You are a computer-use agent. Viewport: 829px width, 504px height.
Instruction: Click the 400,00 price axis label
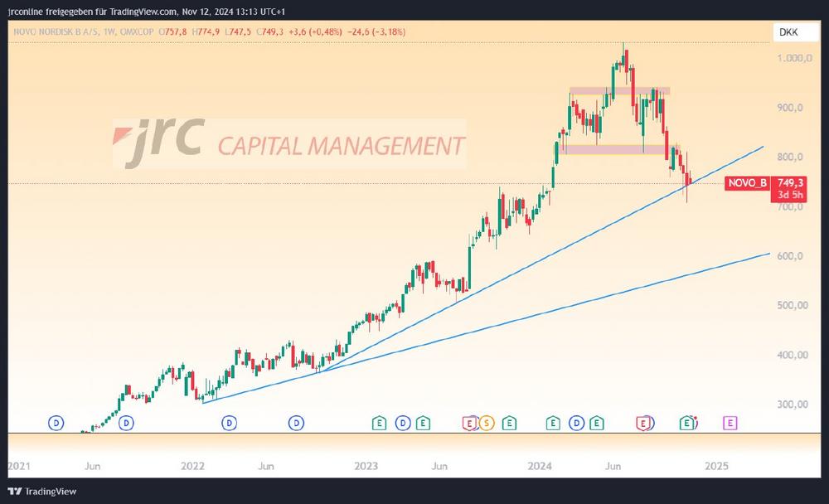793,354
